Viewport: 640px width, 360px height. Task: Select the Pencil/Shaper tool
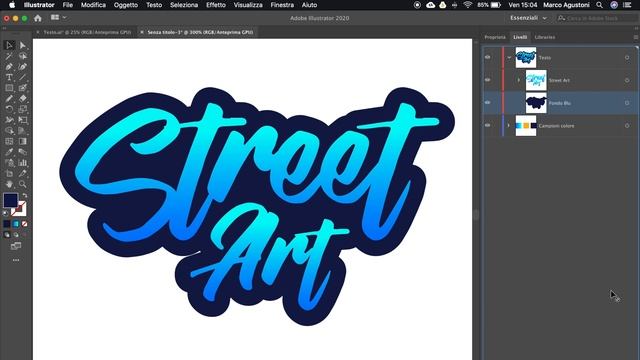tap(9, 98)
